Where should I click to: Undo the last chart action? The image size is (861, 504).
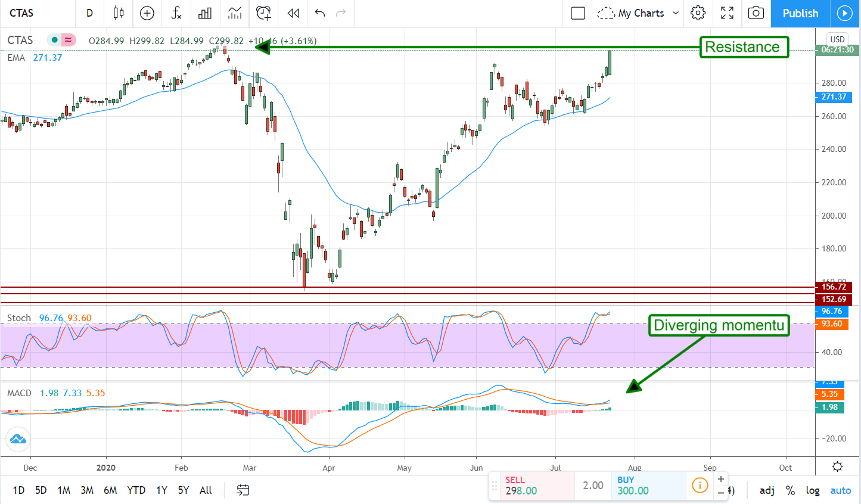(320, 13)
